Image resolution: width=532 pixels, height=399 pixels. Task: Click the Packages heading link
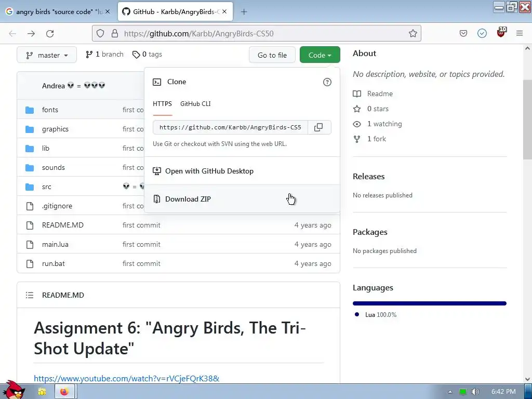(370, 232)
